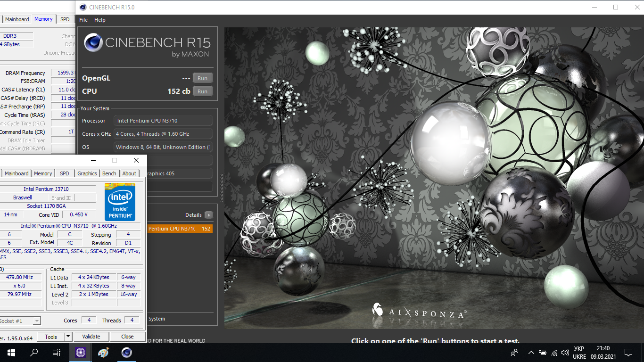Click the Paint taskbar icon

point(103,353)
